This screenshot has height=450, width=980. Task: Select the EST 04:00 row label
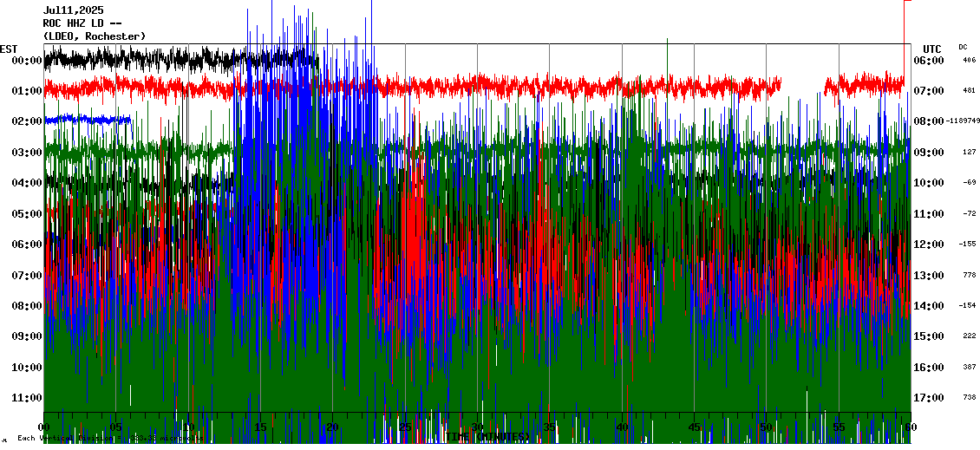click(27, 183)
